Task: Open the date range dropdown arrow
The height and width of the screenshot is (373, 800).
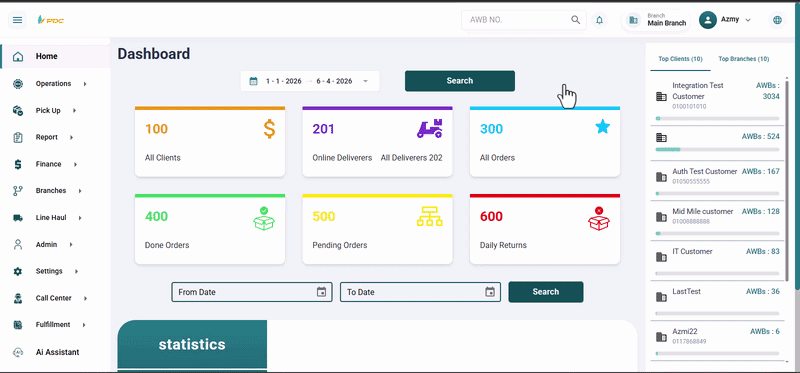Action: [x=365, y=81]
